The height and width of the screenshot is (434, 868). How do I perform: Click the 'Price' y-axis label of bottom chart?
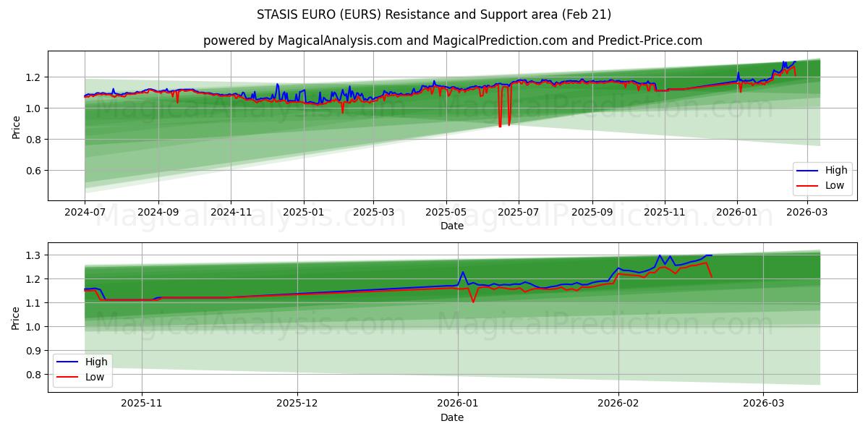pyautogui.click(x=16, y=317)
